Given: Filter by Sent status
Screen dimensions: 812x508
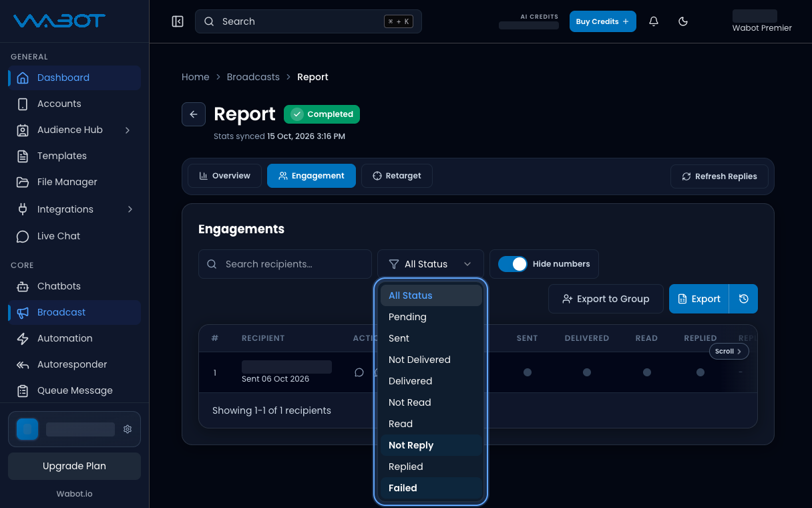Looking at the screenshot, I should tap(431, 338).
